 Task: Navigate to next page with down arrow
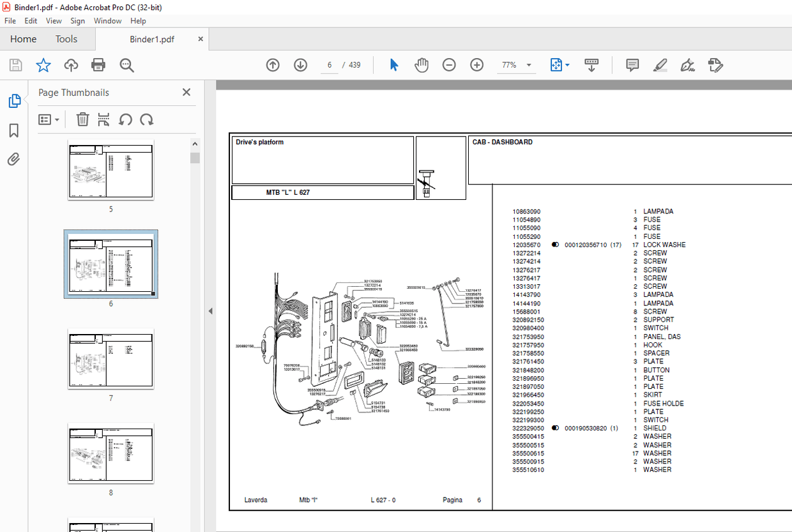[300, 65]
